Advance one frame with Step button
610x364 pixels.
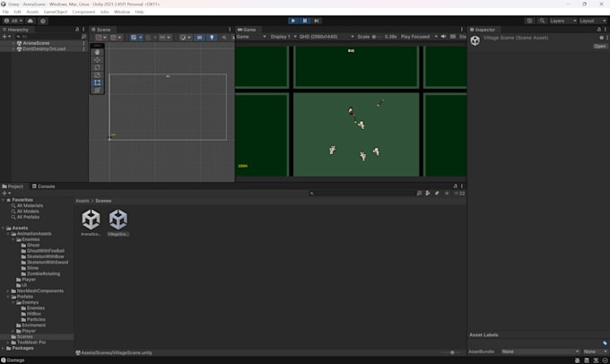317,21
